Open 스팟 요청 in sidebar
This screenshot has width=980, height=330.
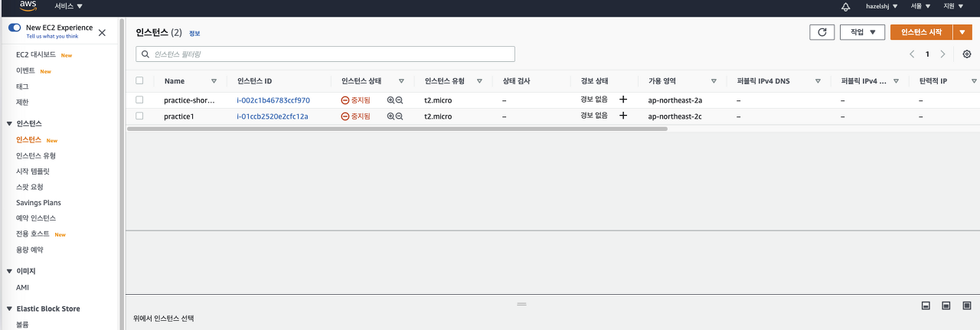pyautogui.click(x=29, y=187)
